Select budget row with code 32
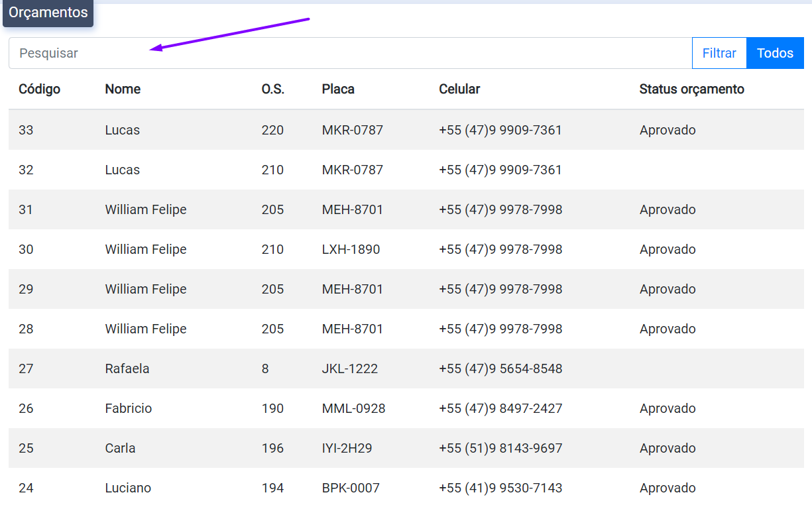812x507 pixels. (26, 170)
